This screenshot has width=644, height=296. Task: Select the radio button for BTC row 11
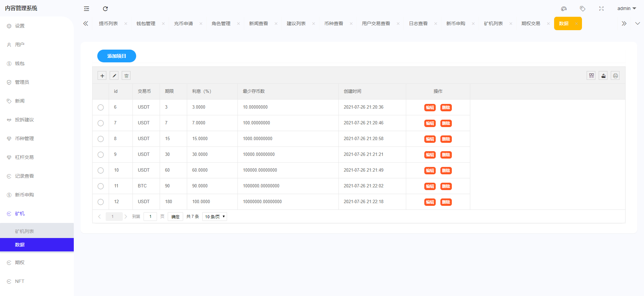pos(101,186)
